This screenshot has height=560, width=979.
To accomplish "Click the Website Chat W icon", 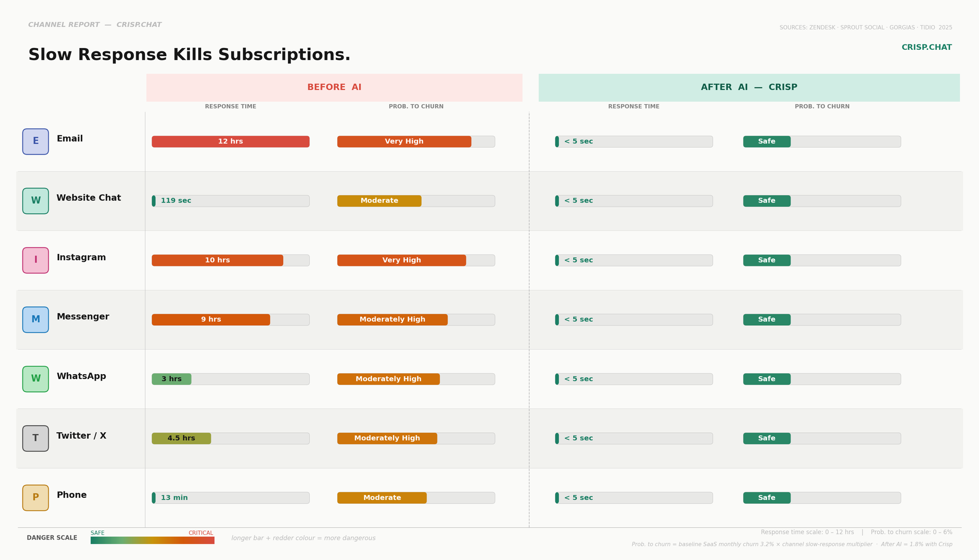I will point(35,201).
